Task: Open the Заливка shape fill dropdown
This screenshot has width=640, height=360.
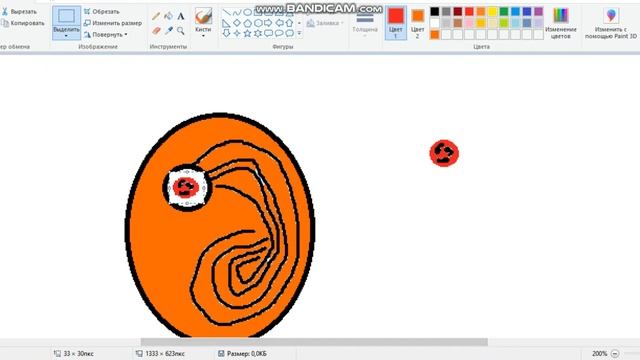Action: pos(325,23)
